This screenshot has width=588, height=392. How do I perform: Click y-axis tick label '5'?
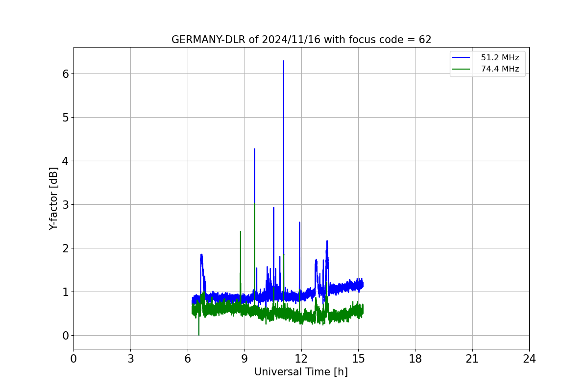pos(65,117)
